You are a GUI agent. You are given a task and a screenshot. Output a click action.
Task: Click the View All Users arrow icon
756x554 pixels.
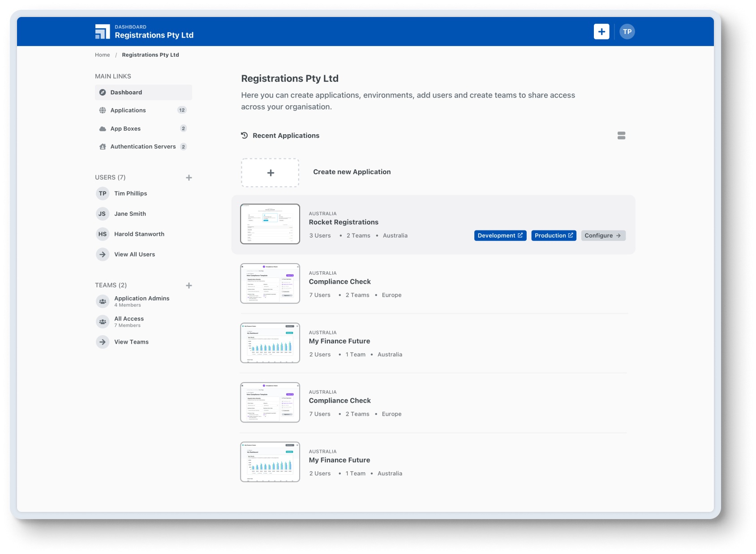(x=103, y=254)
